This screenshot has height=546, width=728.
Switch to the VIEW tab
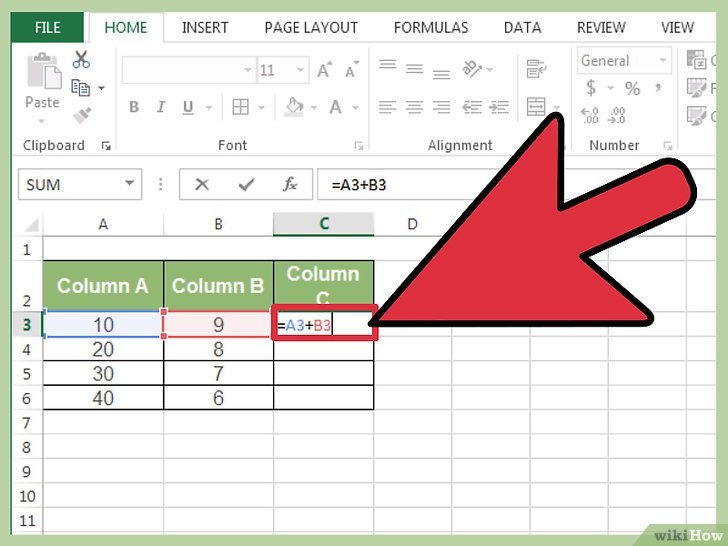(x=677, y=28)
